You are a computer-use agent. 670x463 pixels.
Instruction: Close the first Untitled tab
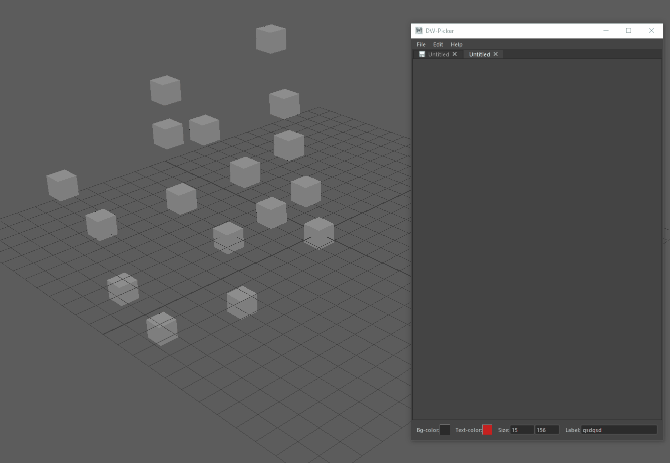click(455, 54)
